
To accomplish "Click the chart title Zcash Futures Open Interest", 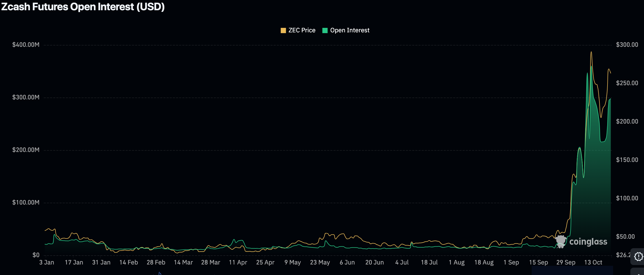I will (x=83, y=7).
